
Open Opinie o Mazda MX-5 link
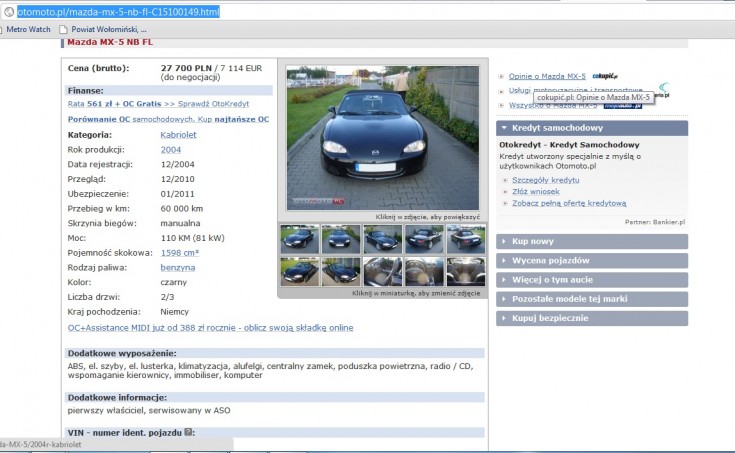point(547,76)
